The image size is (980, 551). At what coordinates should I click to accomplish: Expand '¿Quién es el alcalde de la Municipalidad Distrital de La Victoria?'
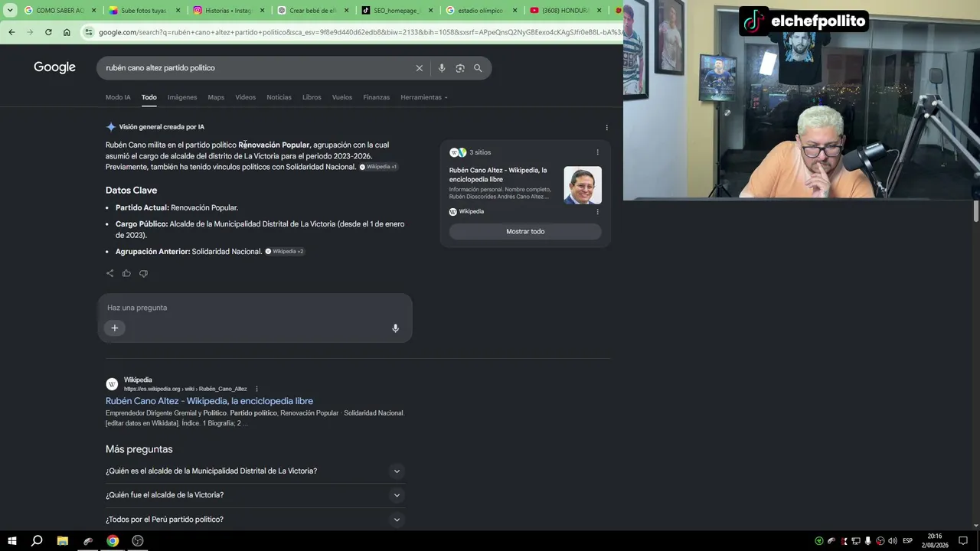click(255, 471)
